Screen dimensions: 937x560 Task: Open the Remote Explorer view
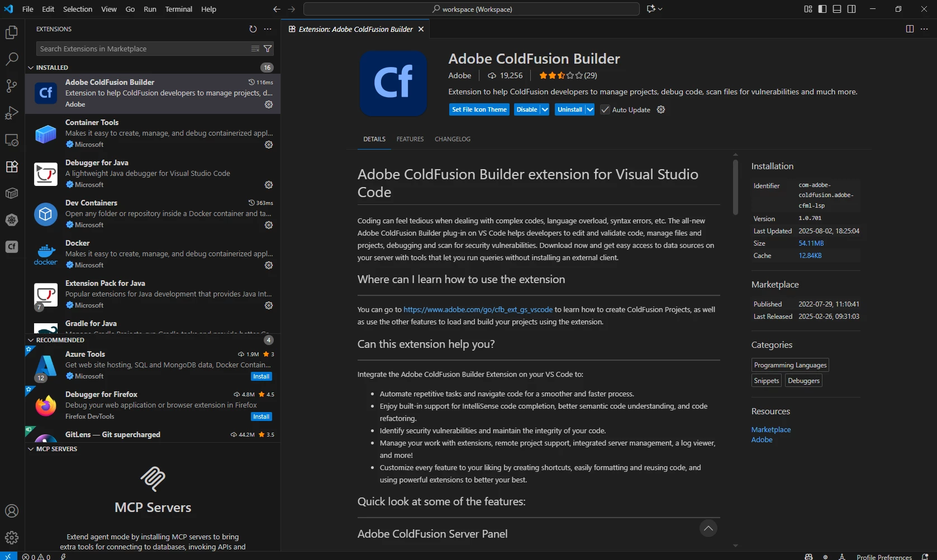tap(12, 140)
